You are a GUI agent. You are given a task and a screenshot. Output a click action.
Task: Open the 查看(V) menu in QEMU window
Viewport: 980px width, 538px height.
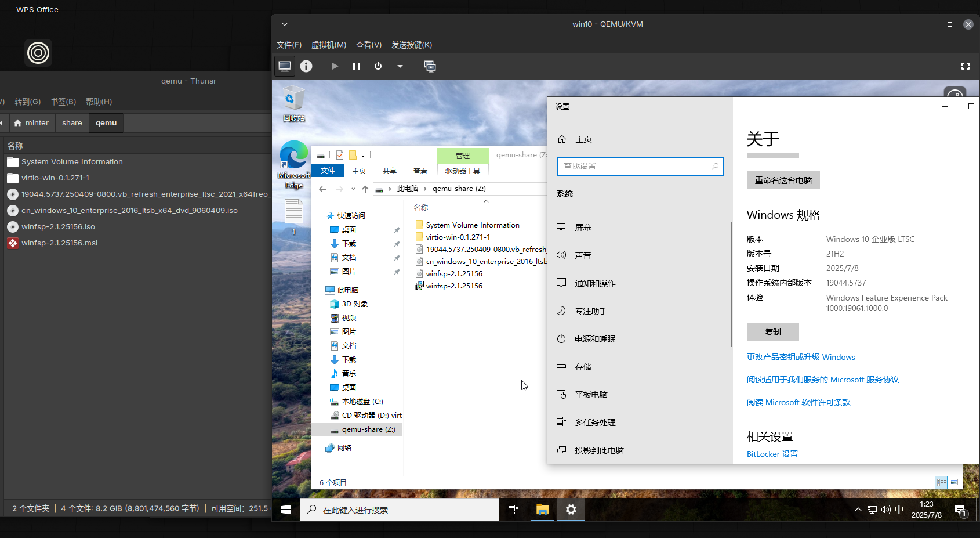(369, 45)
